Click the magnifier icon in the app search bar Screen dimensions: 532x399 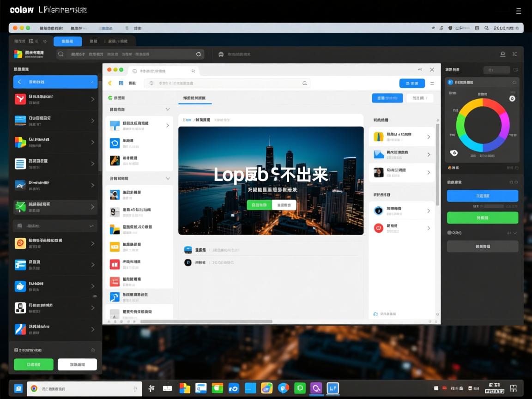click(60, 54)
